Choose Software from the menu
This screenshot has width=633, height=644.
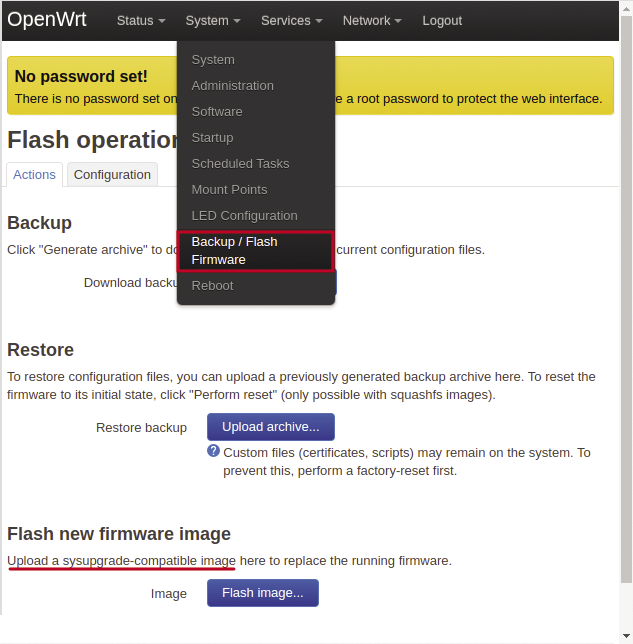pyautogui.click(x=217, y=112)
